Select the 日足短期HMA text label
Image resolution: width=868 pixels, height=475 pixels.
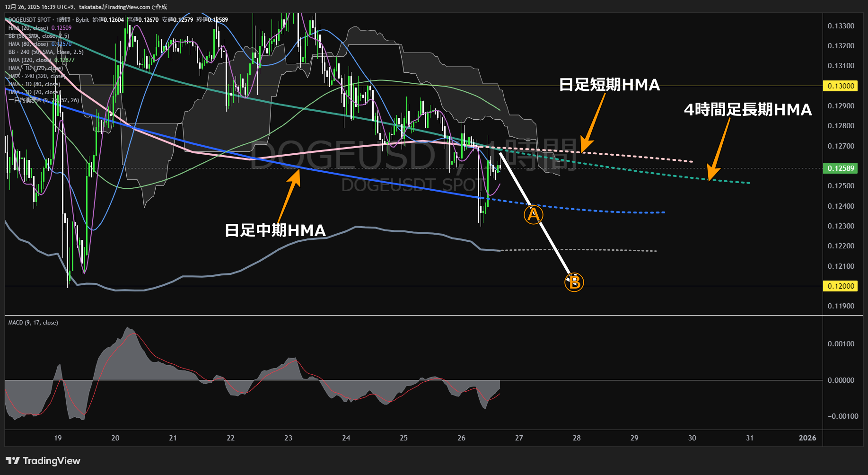coord(609,85)
